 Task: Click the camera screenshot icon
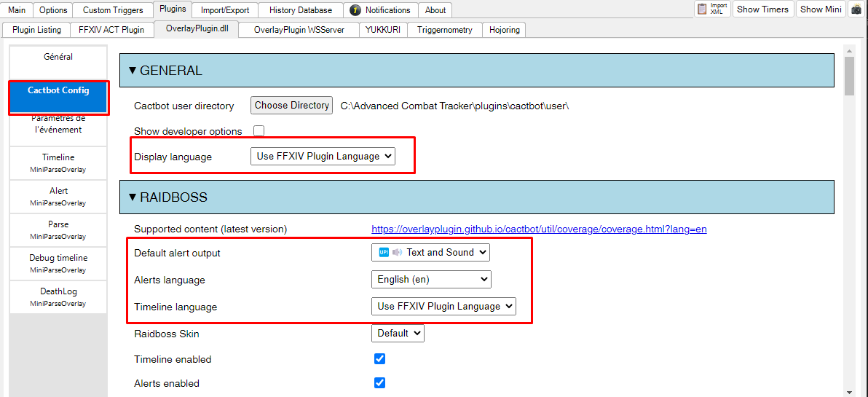pyautogui.click(x=856, y=9)
